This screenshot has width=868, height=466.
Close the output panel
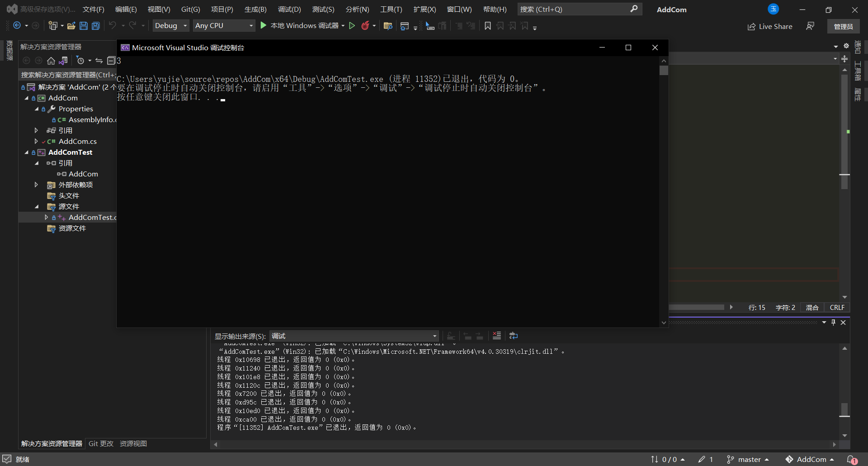pos(843,323)
